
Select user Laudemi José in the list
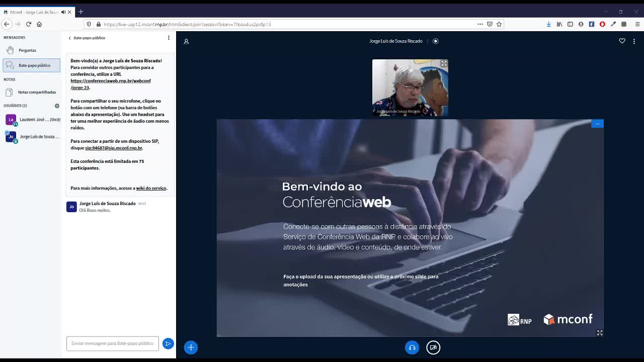[x=33, y=120]
